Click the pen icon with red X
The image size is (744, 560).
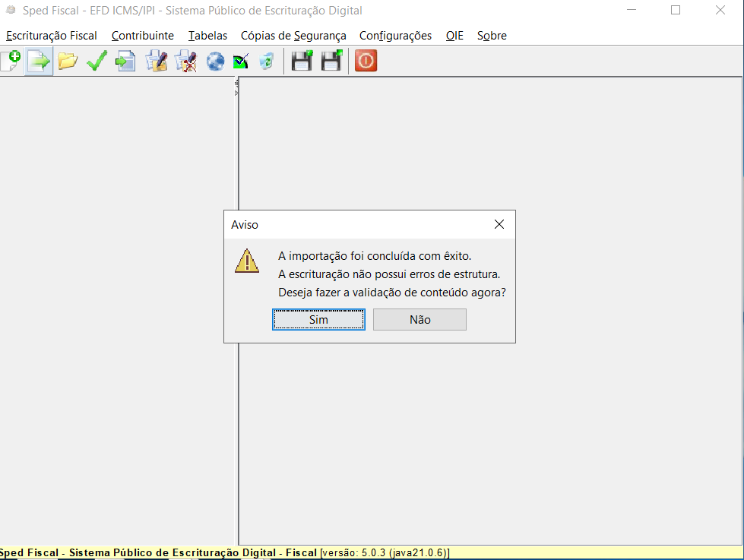[x=185, y=61]
